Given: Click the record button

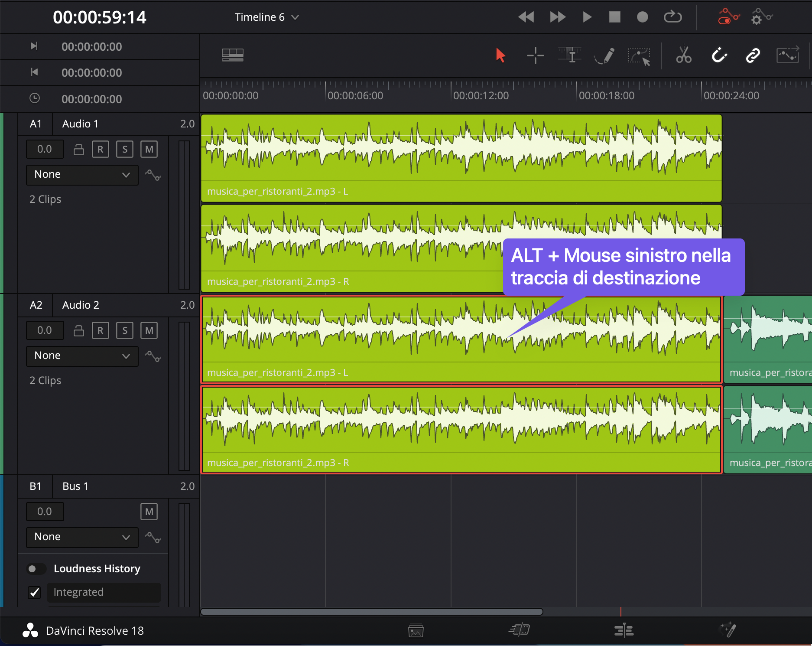Looking at the screenshot, I should click(x=642, y=17).
